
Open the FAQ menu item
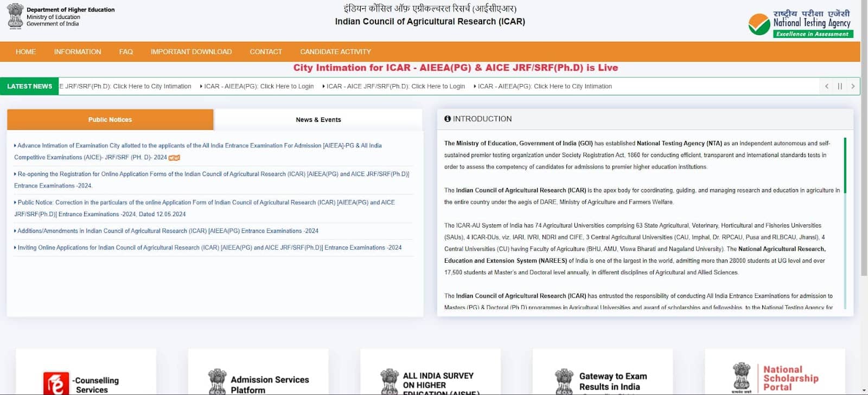(126, 51)
